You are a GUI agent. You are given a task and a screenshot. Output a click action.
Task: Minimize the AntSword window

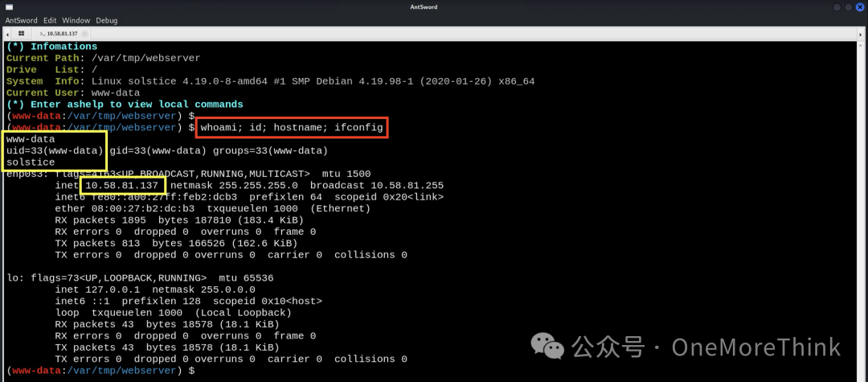tap(837, 7)
